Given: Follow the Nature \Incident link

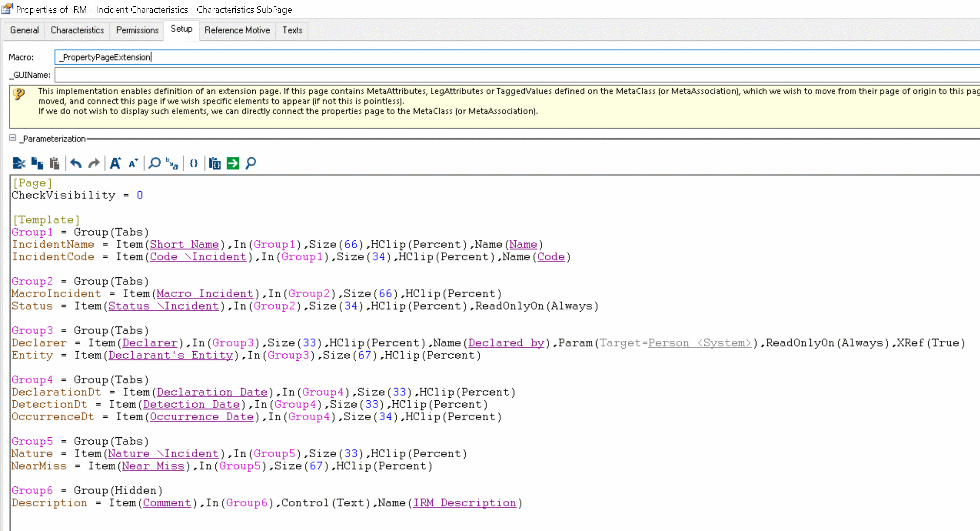Looking at the screenshot, I should coord(164,454).
